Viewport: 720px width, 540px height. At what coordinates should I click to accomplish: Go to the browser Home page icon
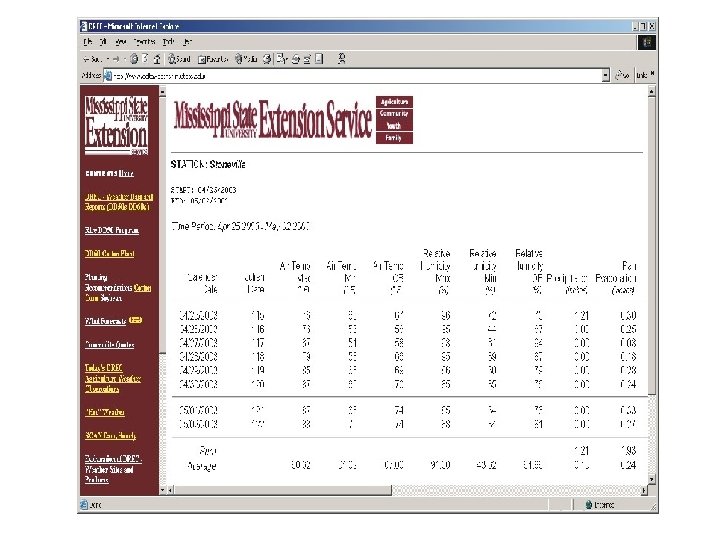coord(157,59)
